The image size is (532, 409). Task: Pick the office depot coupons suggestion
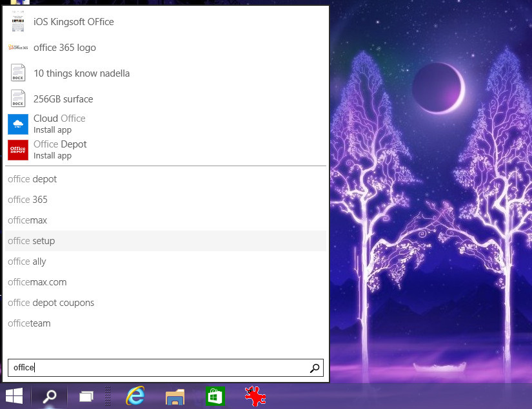pos(51,303)
